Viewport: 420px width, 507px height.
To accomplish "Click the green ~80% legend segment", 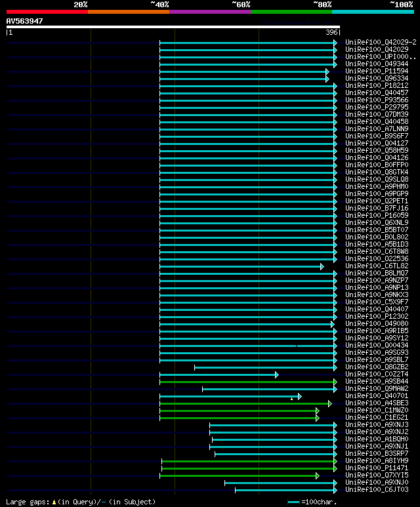I will click(291, 12).
